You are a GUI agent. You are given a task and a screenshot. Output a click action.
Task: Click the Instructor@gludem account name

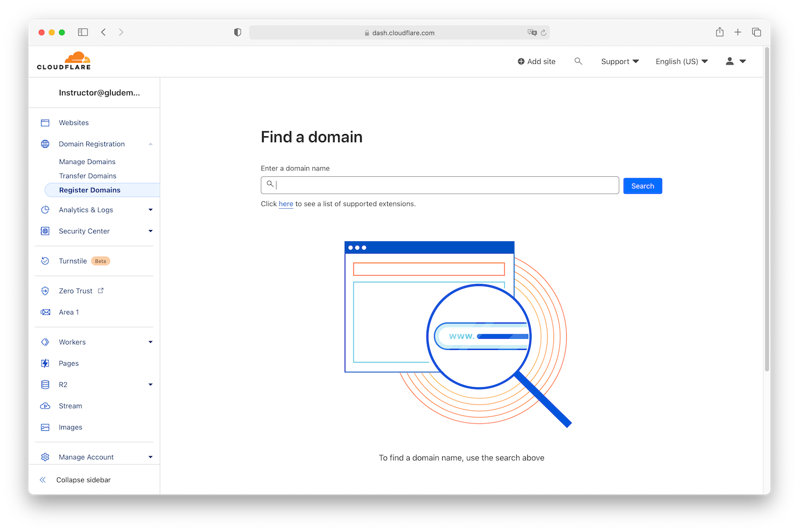[x=100, y=93]
